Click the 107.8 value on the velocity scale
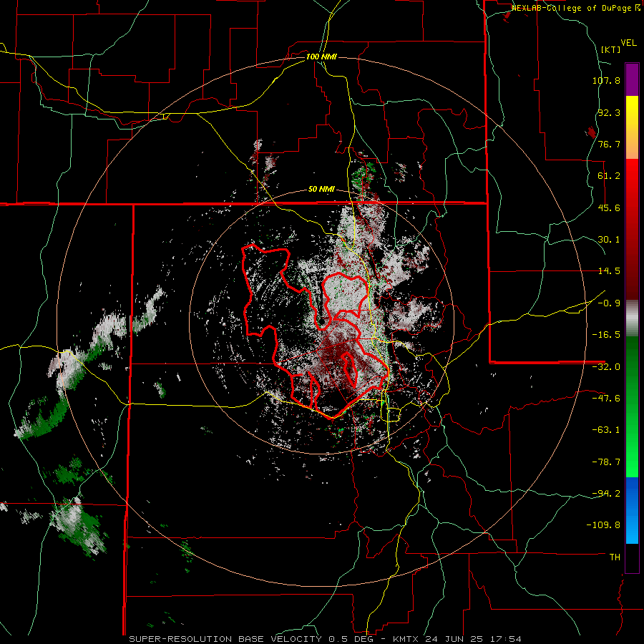 (x=606, y=80)
